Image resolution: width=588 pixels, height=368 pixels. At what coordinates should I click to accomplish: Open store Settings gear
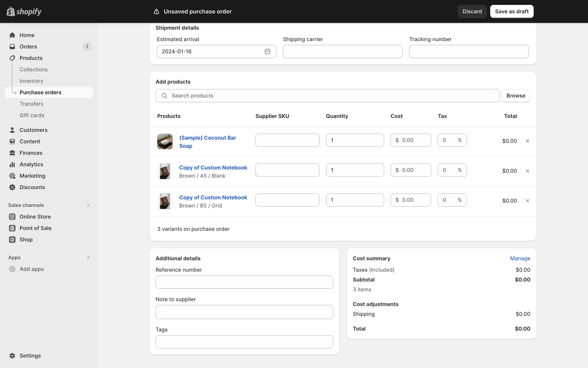point(12,356)
